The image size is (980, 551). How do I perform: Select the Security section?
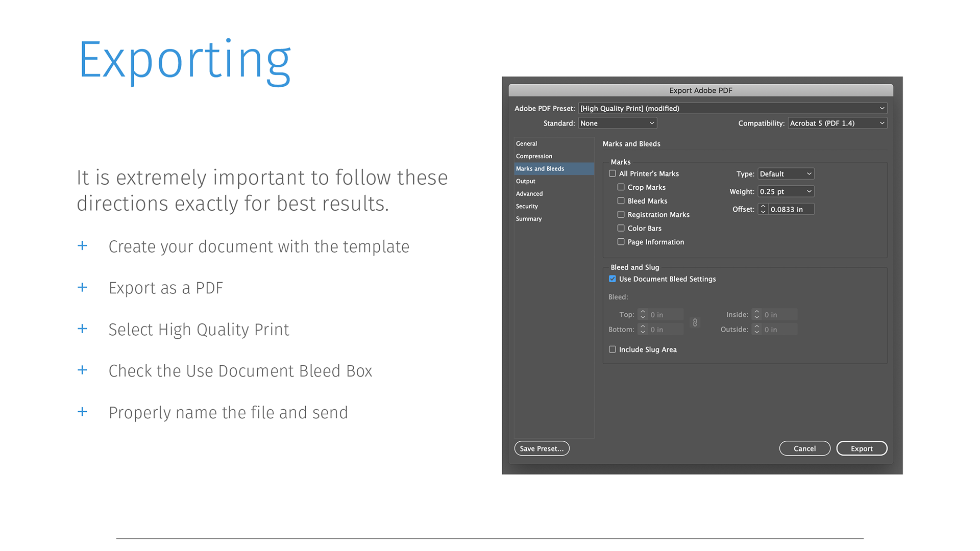click(554, 206)
